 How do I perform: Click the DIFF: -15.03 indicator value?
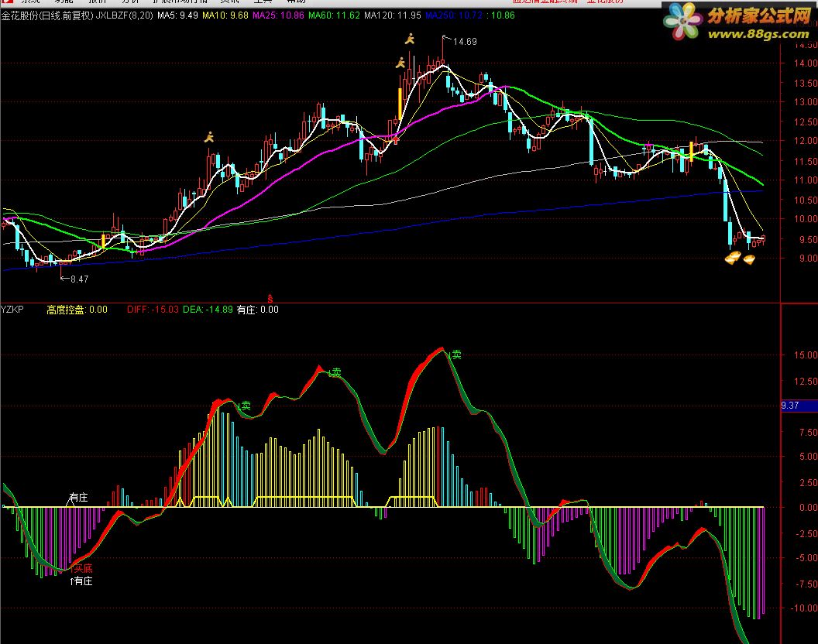click(153, 310)
